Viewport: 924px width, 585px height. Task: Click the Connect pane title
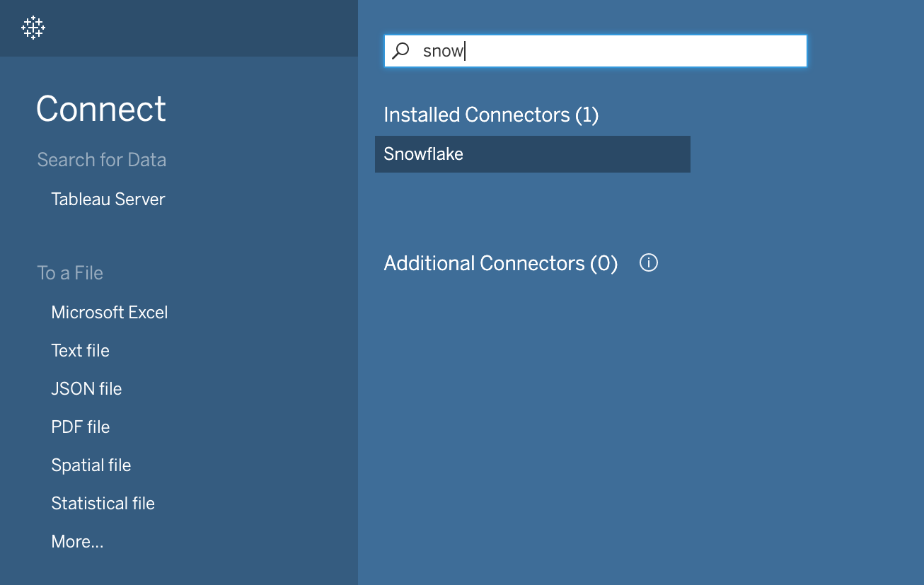101,109
